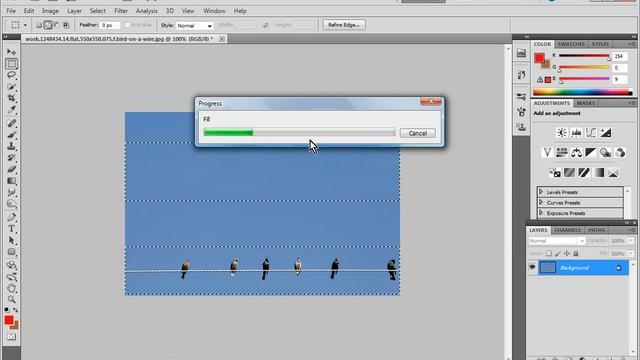This screenshot has height=360, width=640.
Task: Cancel the Fill progress
Action: (x=418, y=133)
